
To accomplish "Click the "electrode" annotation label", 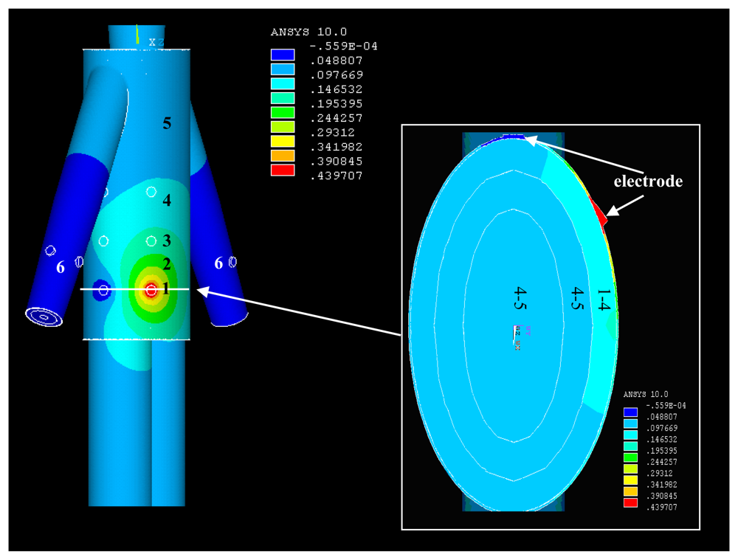I will (x=647, y=181).
